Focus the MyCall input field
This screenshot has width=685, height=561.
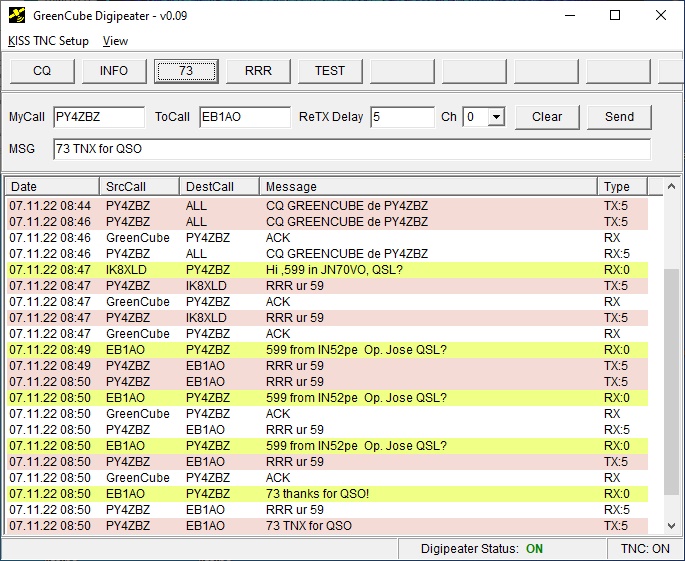(98, 117)
